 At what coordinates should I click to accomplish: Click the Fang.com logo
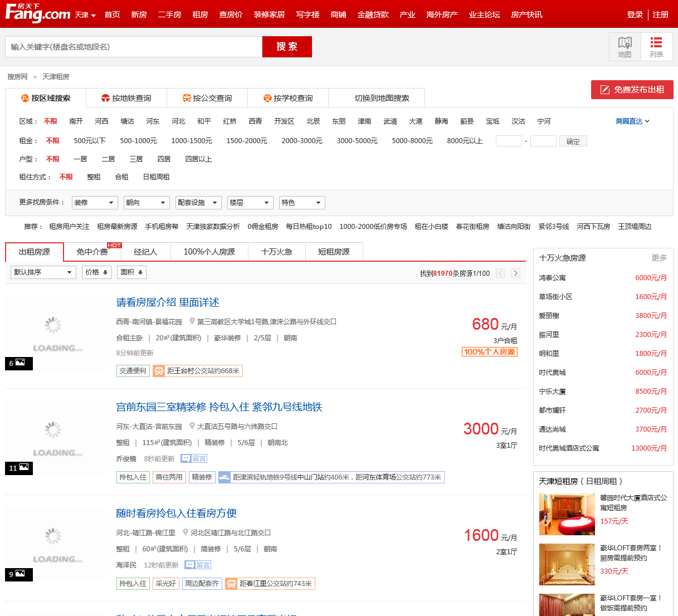[38, 13]
